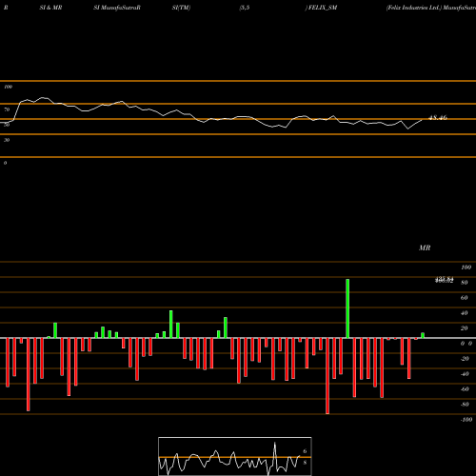
Task: Click the 70 label on RSI axis
Action: click(x=7, y=109)
